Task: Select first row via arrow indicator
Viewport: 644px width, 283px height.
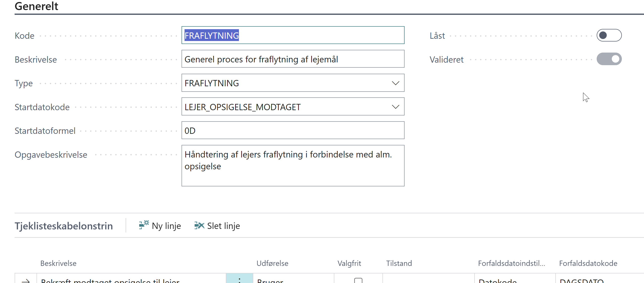Action: click(26, 280)
